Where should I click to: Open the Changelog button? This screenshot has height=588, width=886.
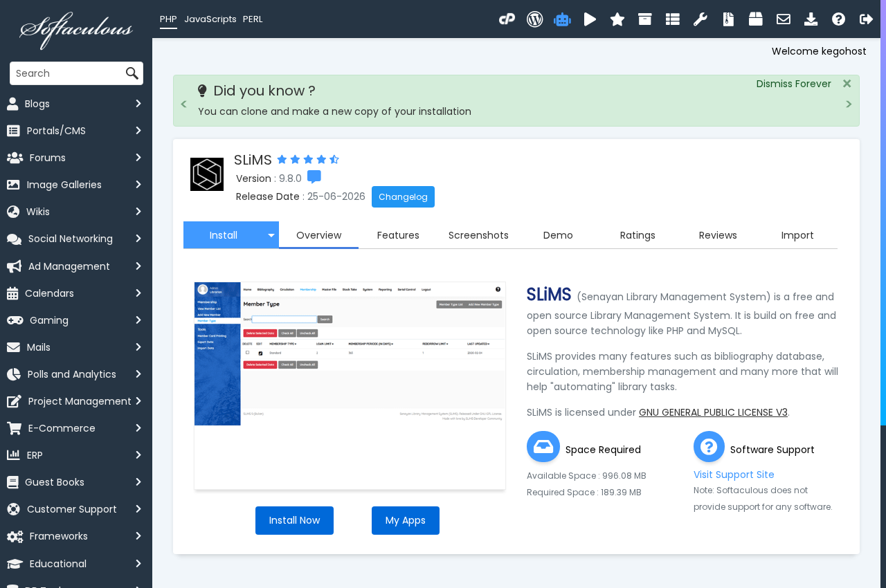(403, 196)
